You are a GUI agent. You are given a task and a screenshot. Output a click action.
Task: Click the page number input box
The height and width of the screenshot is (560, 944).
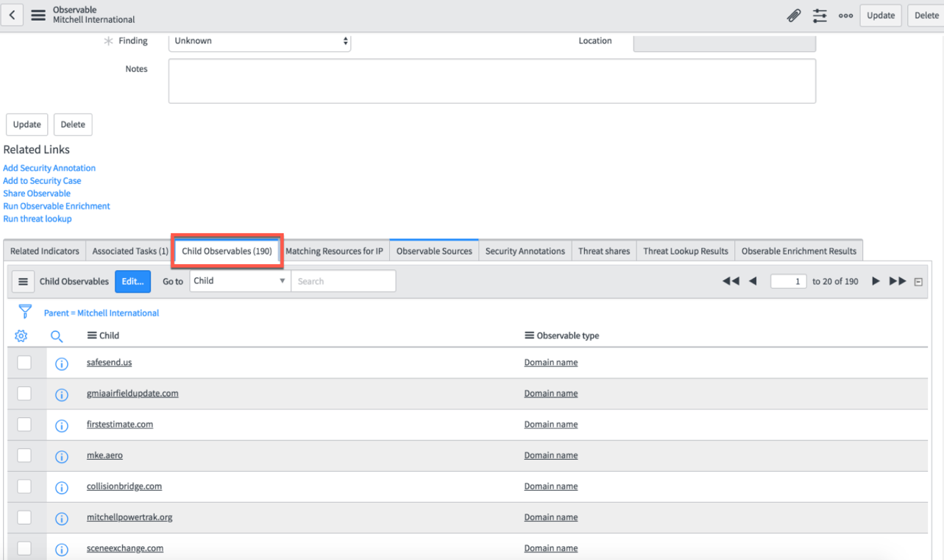point(789,281)
